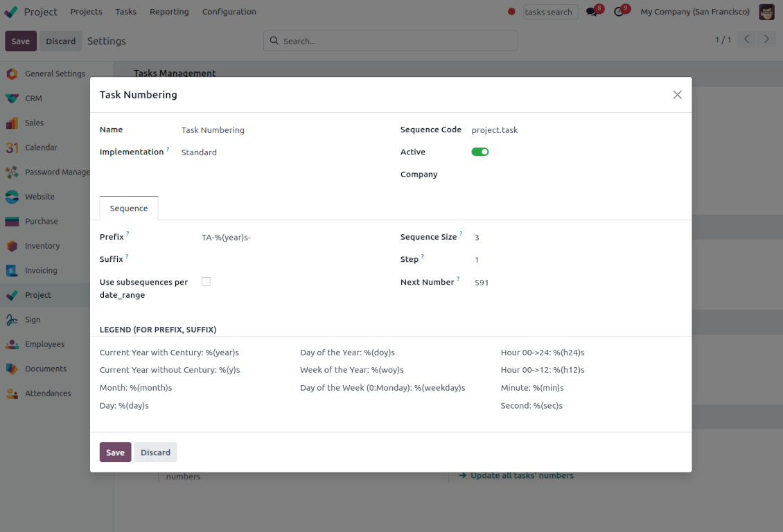Select the Employees label in sidebar
Viewport: 783px width, 532px height.
click(45, 344)
